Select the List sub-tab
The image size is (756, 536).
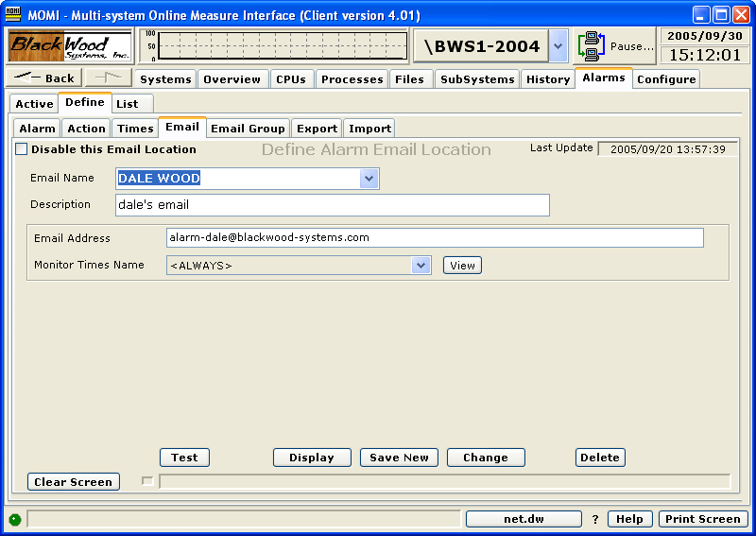click(127, 104)
